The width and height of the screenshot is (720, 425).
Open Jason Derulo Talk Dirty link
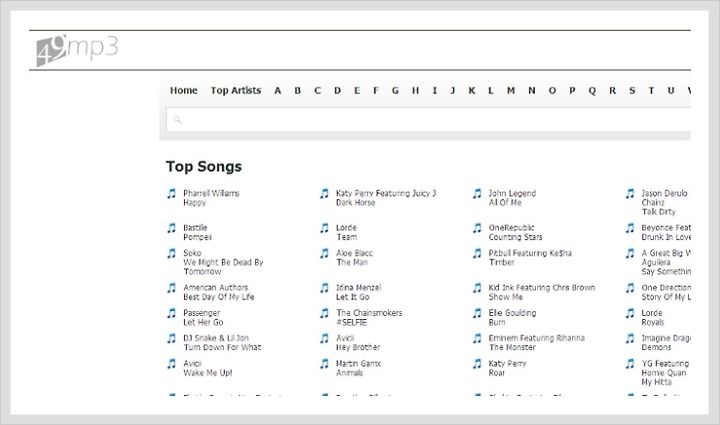click(x=664, y=202)
